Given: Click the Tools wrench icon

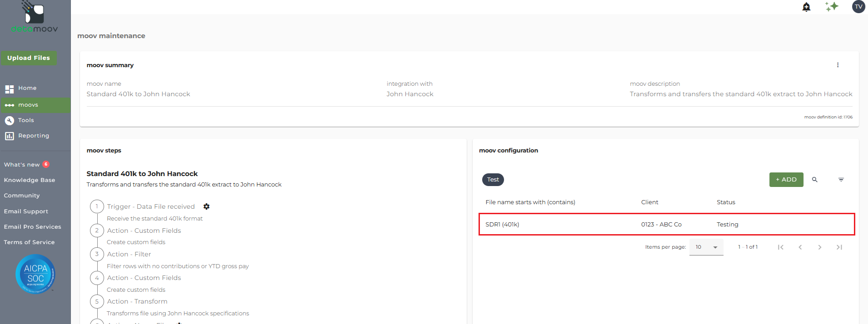Looking at the screenshot, I should click(10, 120).
